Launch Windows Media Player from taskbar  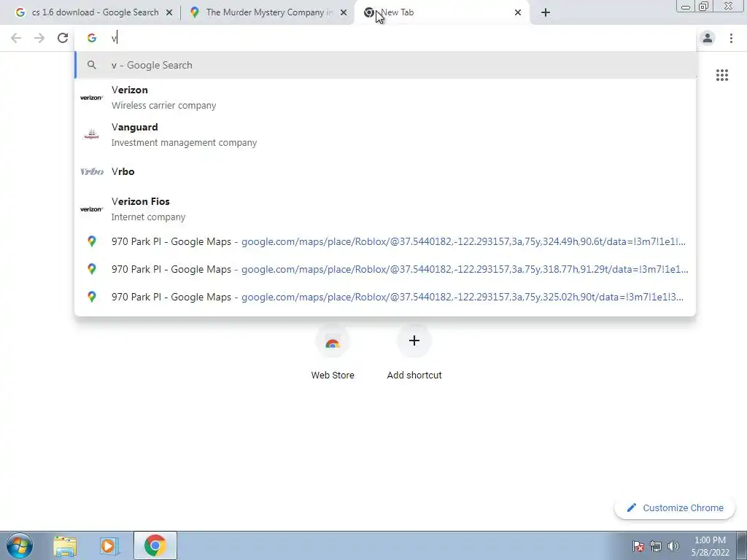[x=109, y=545]
